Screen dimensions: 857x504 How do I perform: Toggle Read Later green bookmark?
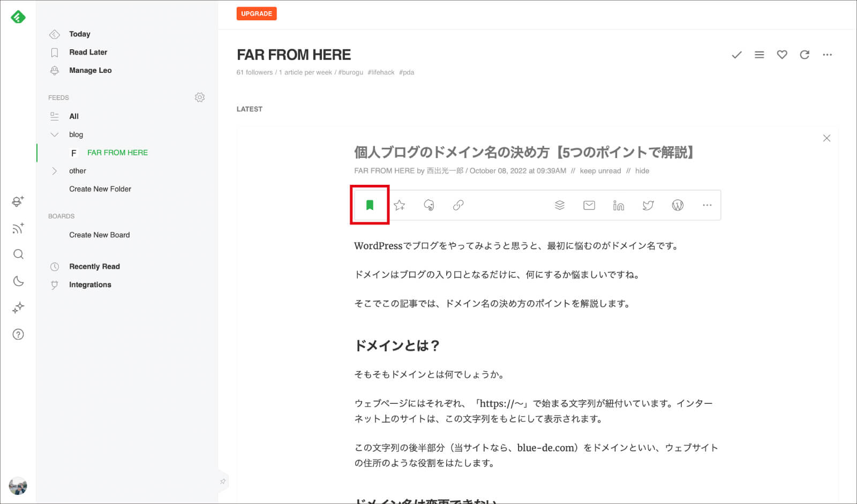tap(370, 205)
